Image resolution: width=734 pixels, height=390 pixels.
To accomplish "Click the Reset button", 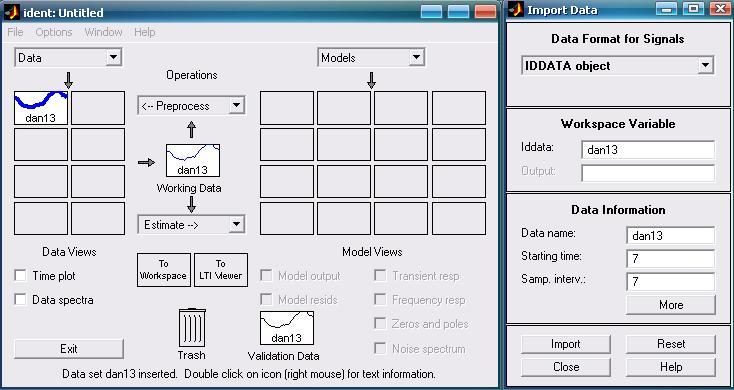I will pos(671,344).
